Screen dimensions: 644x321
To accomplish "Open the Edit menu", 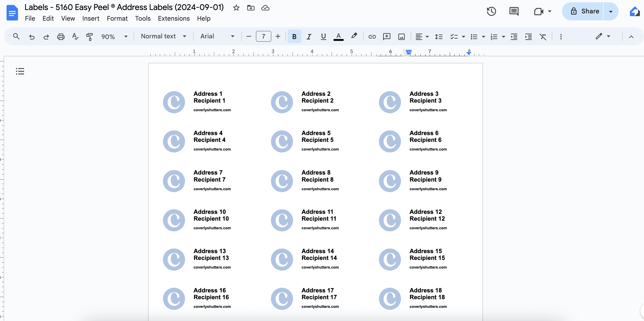I will tap(48, 18).
